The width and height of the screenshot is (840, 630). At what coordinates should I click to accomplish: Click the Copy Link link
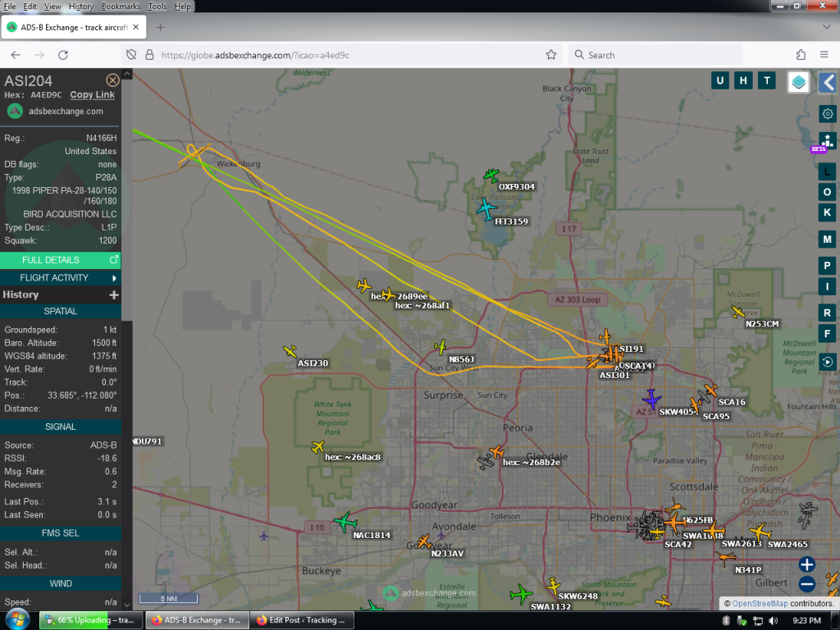(x=92, y=95)
